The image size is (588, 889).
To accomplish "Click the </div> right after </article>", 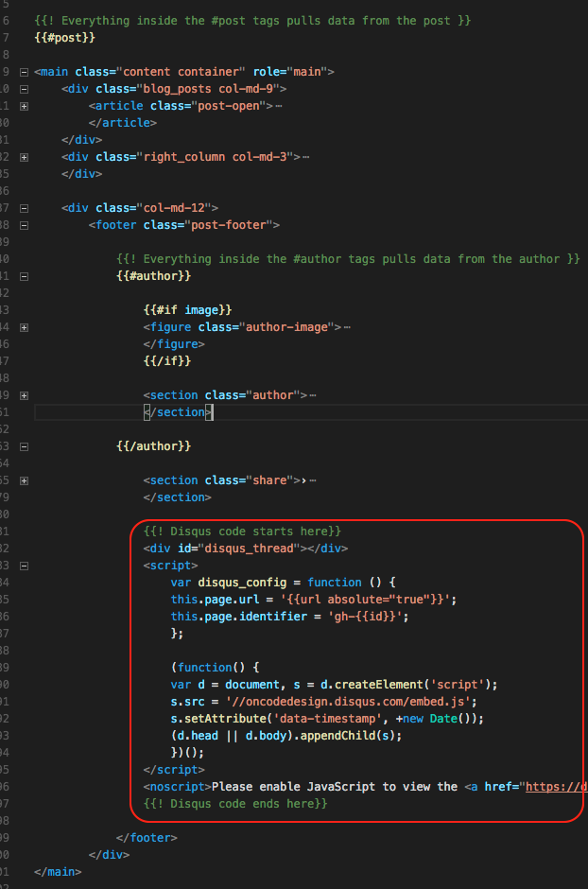I will pos(81,139).
